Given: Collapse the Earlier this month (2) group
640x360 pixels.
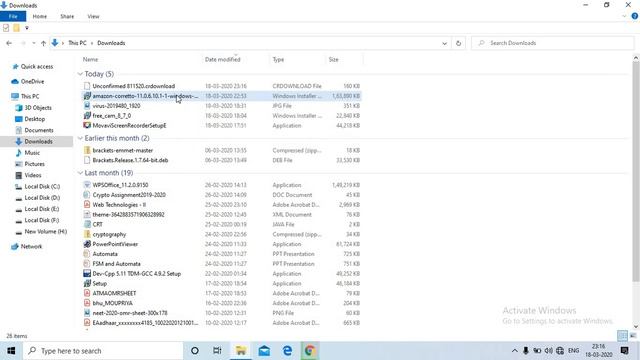Looking at the screenshot, I should coord(80,138).
